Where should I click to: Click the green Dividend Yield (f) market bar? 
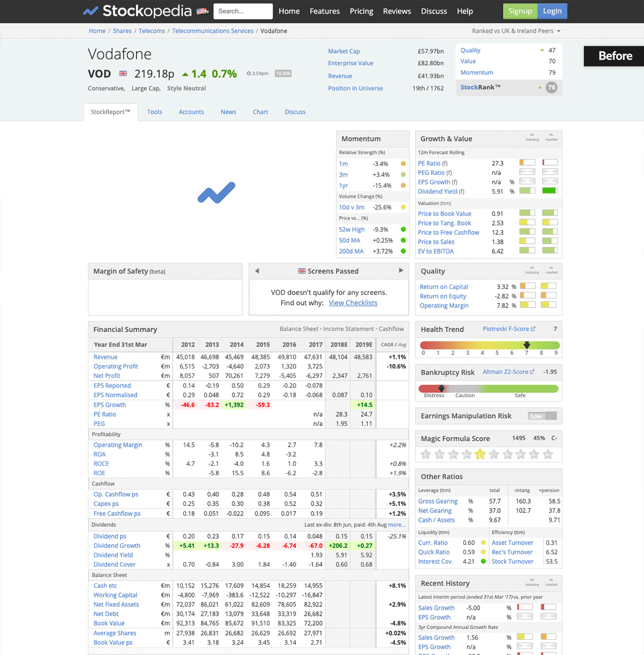[x=550, y=191]
